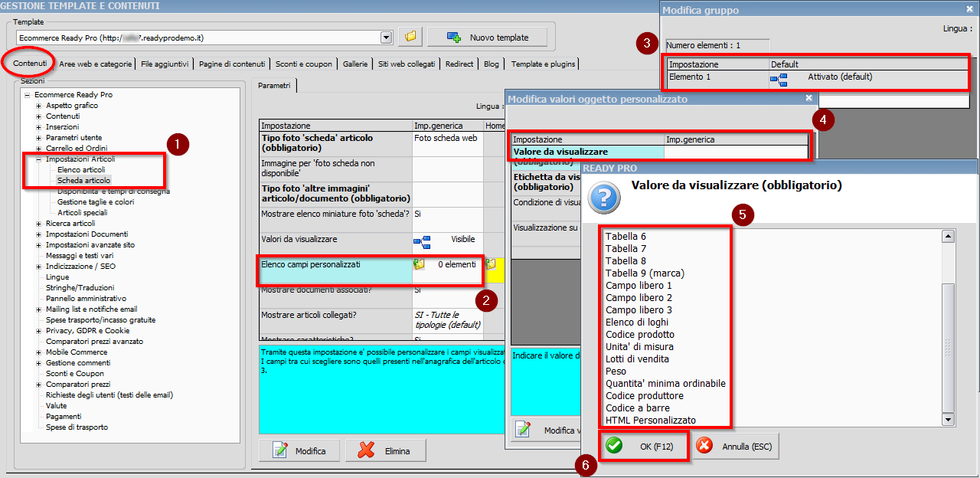The image size is (980, 478).
Task: Click the list scrollbar up arrow
Action: [x=949, y=236]
